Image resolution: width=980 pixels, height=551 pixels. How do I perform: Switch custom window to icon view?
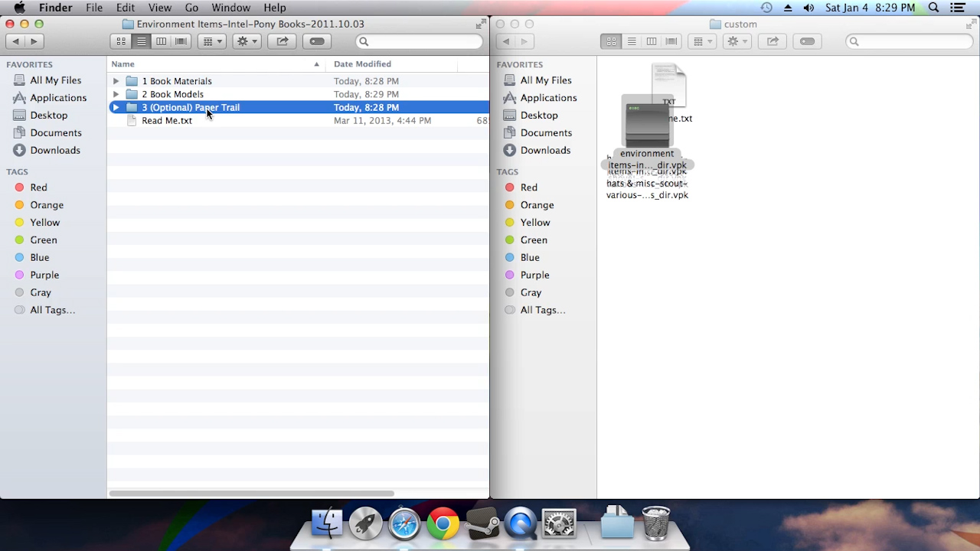click(x=611, y=41)
